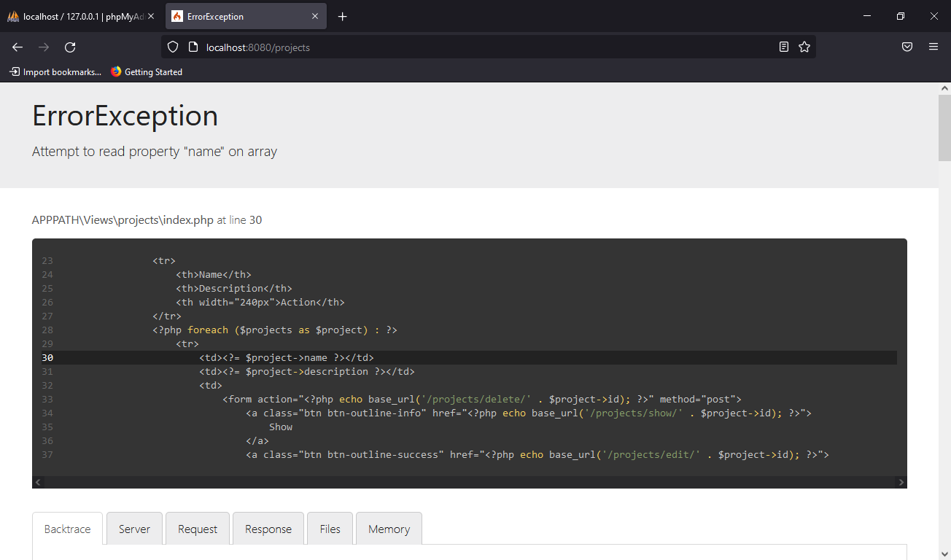
Task: Click the page scrollbar up arrow
Action: pos(944,88)
